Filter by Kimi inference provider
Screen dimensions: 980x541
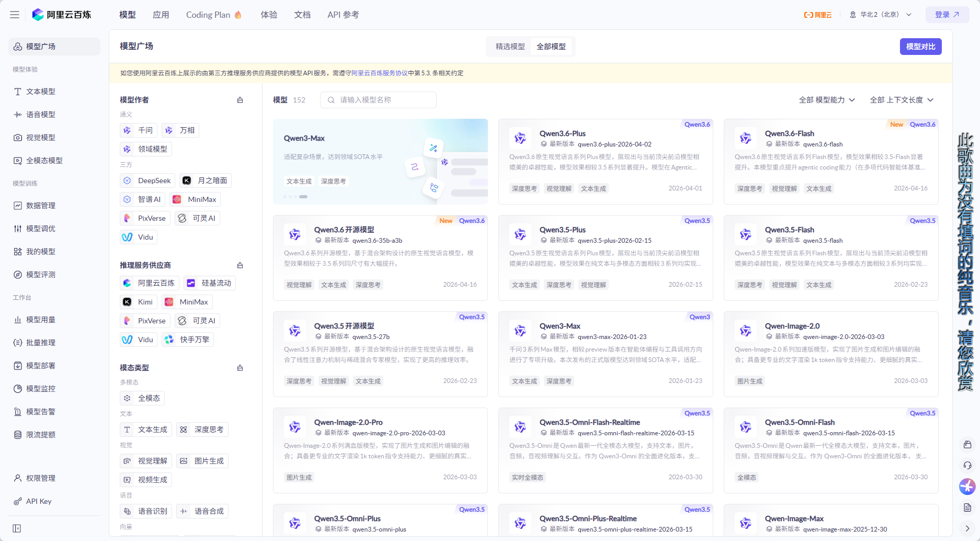[139, 302]
